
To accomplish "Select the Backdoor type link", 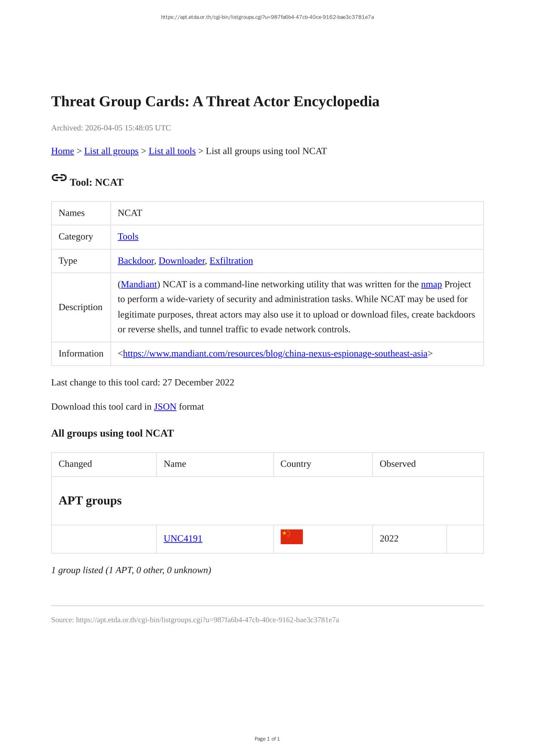I will pyautogui.click(x=136, y=261).
